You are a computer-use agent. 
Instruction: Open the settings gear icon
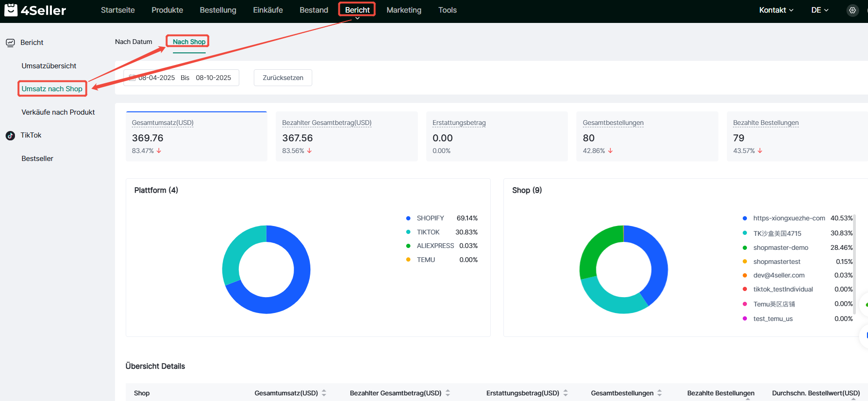[853, 10]
